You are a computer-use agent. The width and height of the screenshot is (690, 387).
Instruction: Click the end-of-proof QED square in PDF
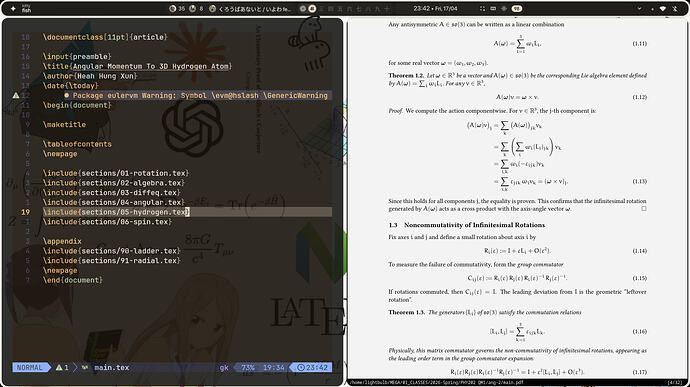[644, 209]
